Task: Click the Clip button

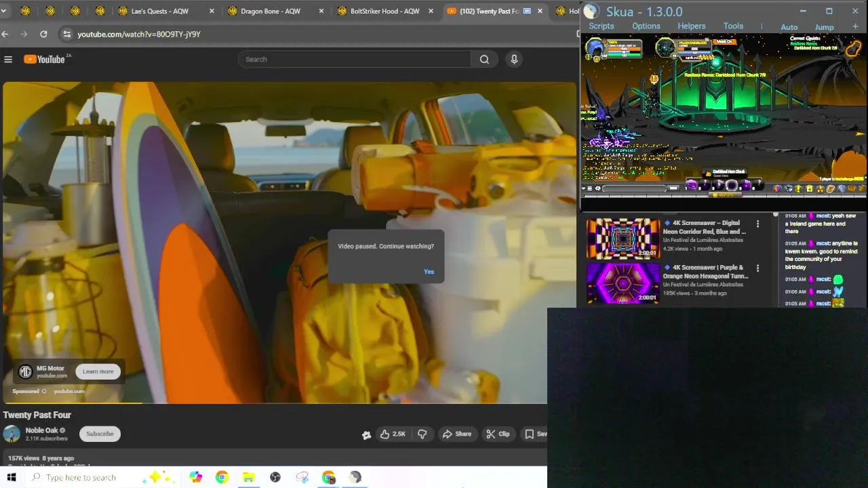Action: pos(498,434)
